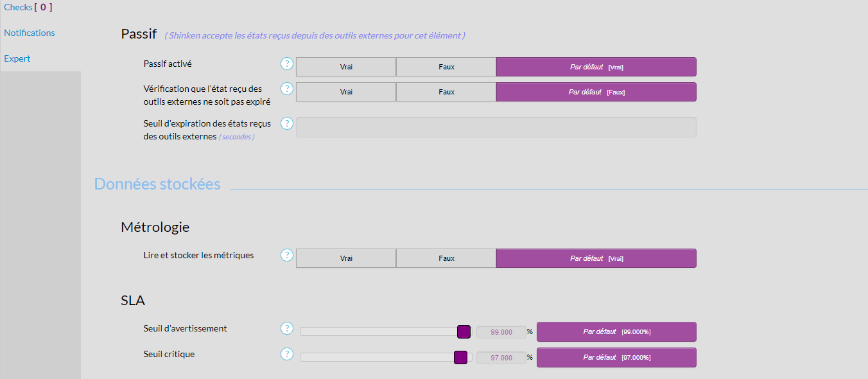Screen dimensions: 868x379
Task: Open help icon for Seuil d'avertissement
Action: pyautogui.click(x=287, y=329)
